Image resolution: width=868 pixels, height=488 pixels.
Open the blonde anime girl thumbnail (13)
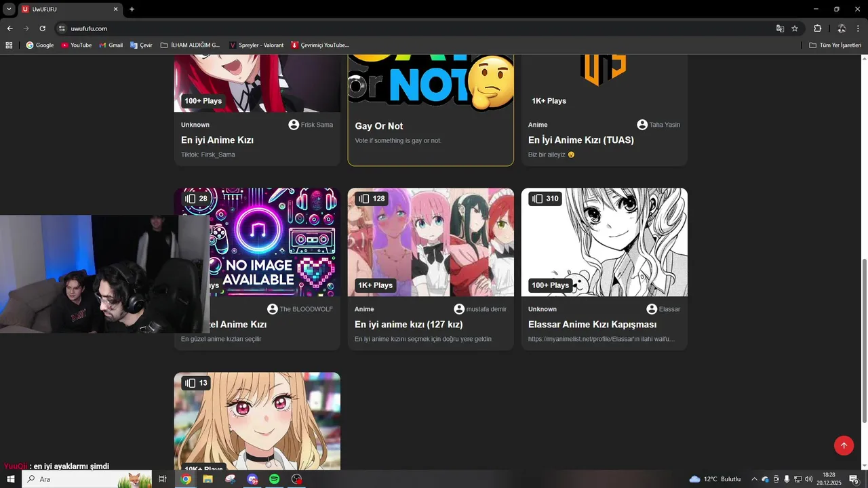click(257, 421)
